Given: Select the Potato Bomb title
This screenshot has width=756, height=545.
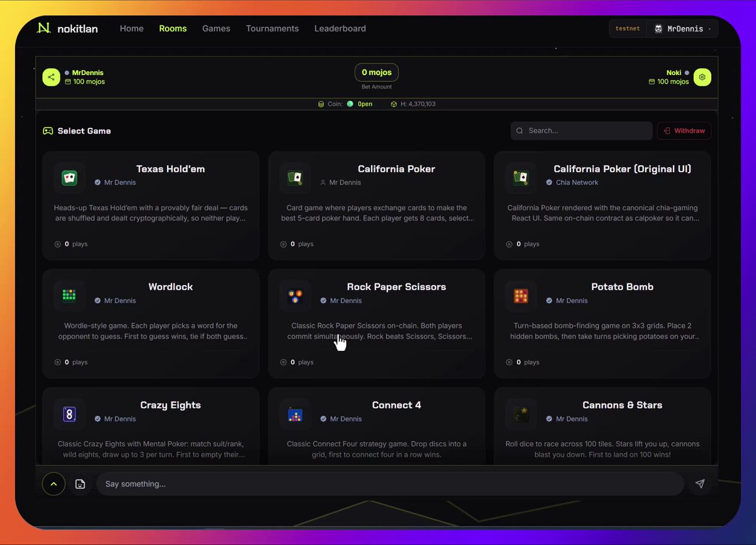Looking at the screenshot, I should (622, 287).
